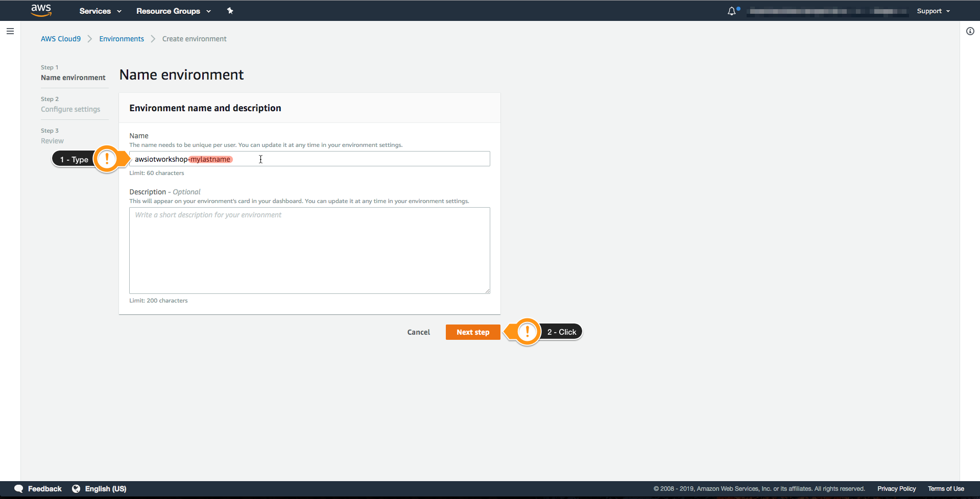This screenshot has height=499, width=980.
Task: Focus the Description text area
Action: coord(309,251)
